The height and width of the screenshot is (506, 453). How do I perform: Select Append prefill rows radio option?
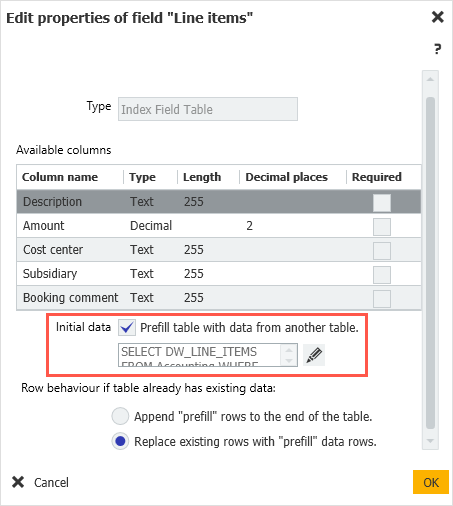click(120, 416)
